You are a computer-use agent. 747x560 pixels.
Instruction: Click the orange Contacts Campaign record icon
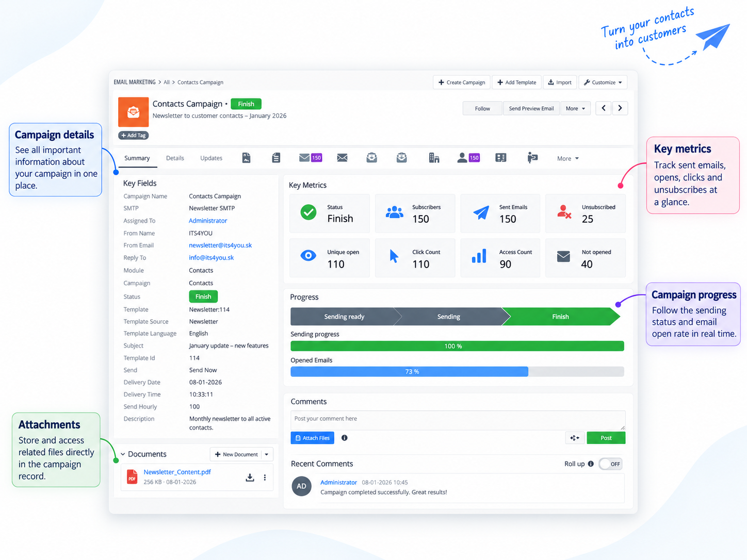click(x=133, y=112)
